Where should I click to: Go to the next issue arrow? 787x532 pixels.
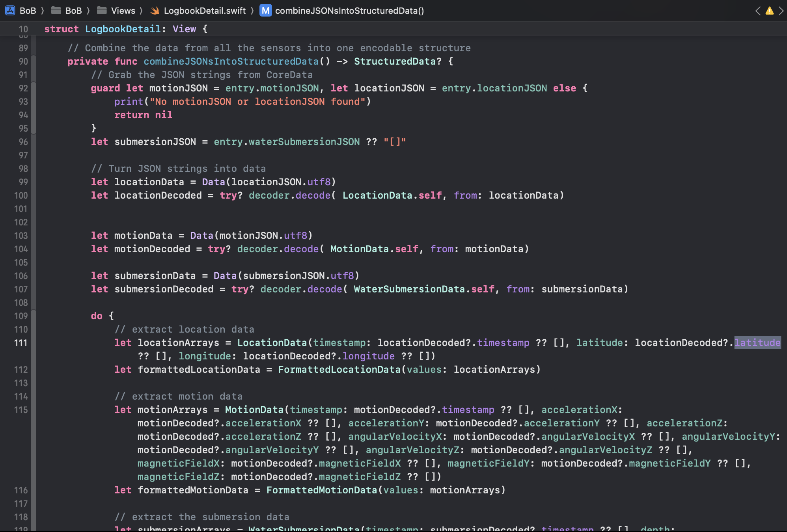(x=781, y=11)
